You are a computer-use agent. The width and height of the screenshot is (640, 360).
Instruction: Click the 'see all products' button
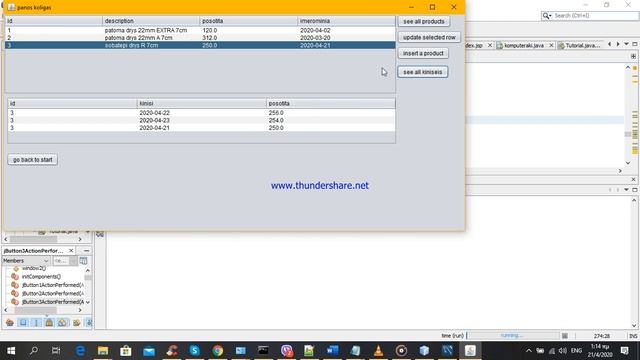click(424, 21)
